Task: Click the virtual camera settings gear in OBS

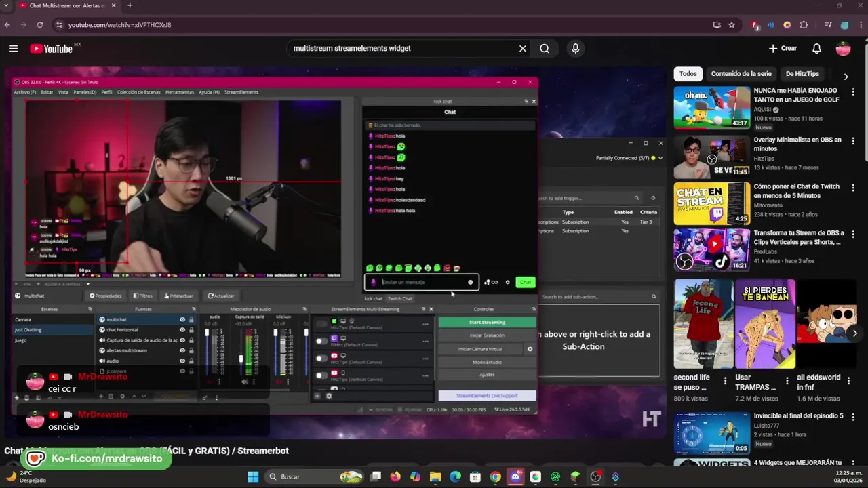Action: click(530, 349)
